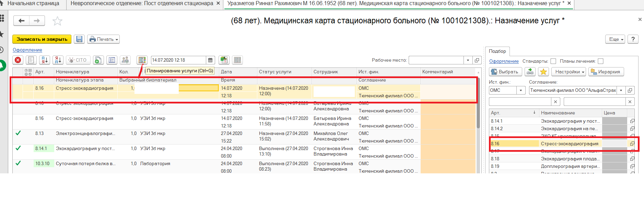
Task: Click the Записать и закрыть button
Action: (42, 39)
